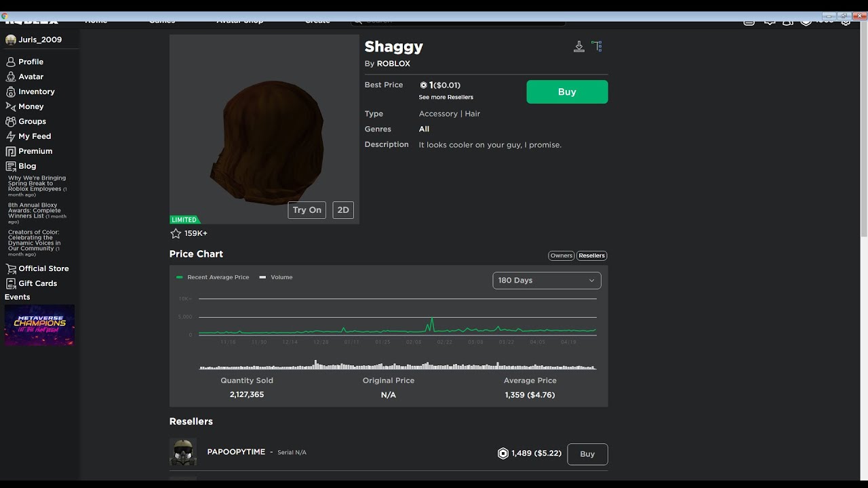This screenshot has height=488, width=868.
Task: Click the price spike on the chart
Action: coord(431,325)
